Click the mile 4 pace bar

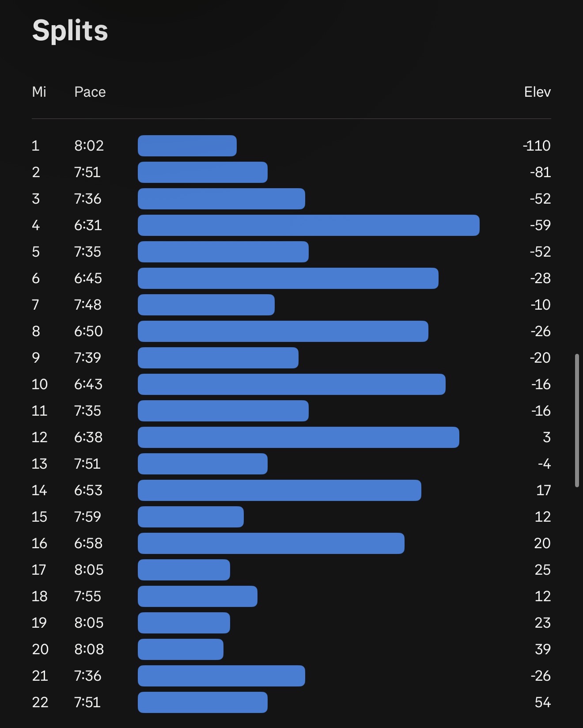308,225
